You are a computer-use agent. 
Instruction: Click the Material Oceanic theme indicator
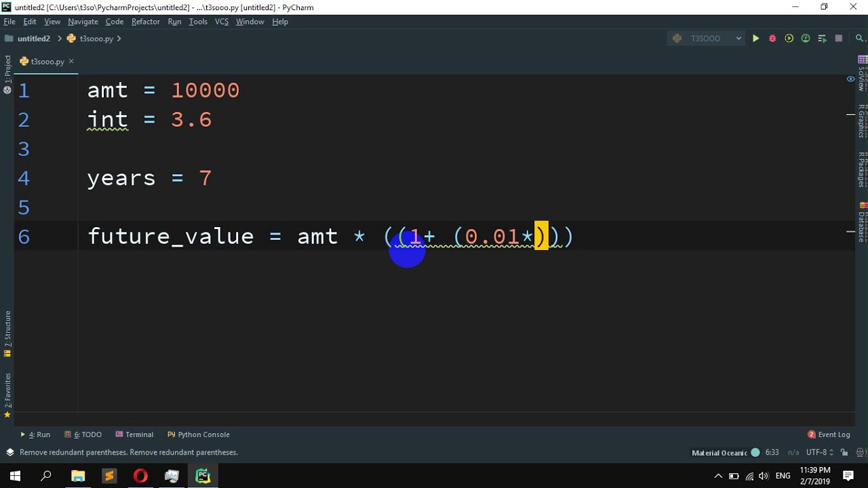coord(725,452)
